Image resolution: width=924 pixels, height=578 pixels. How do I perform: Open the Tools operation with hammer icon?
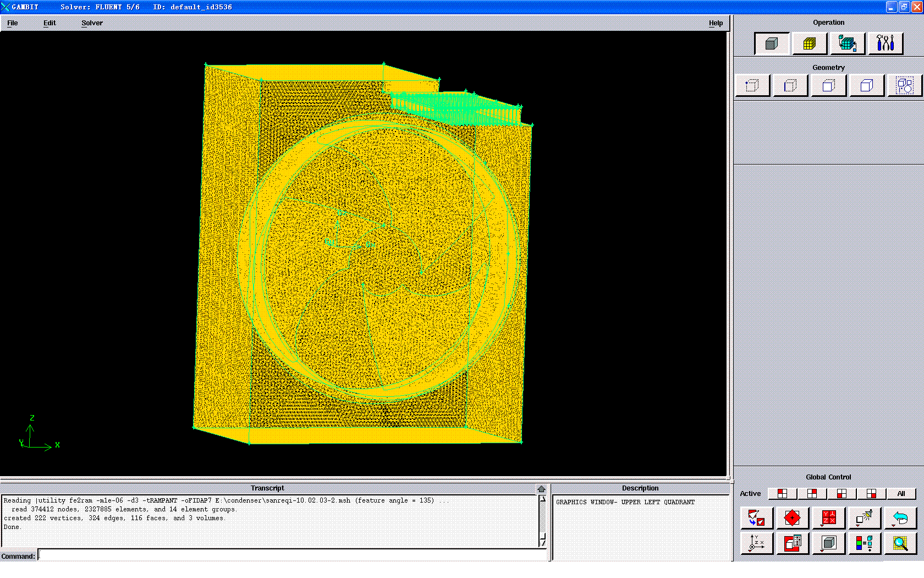tap(885, 44)
